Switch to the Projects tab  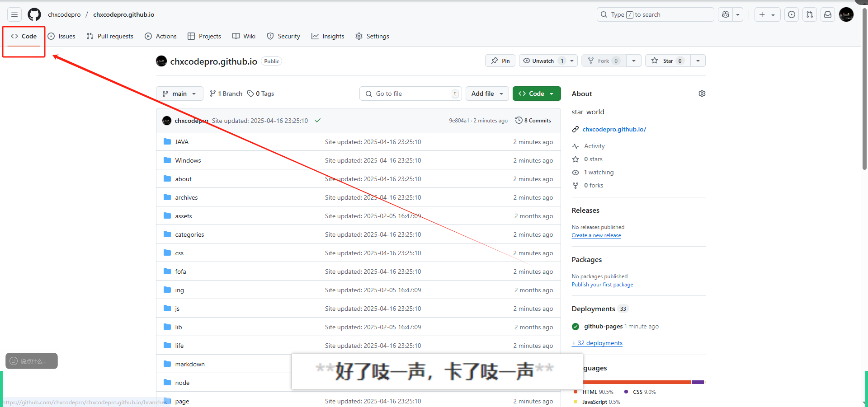click(x=204, y=36)
